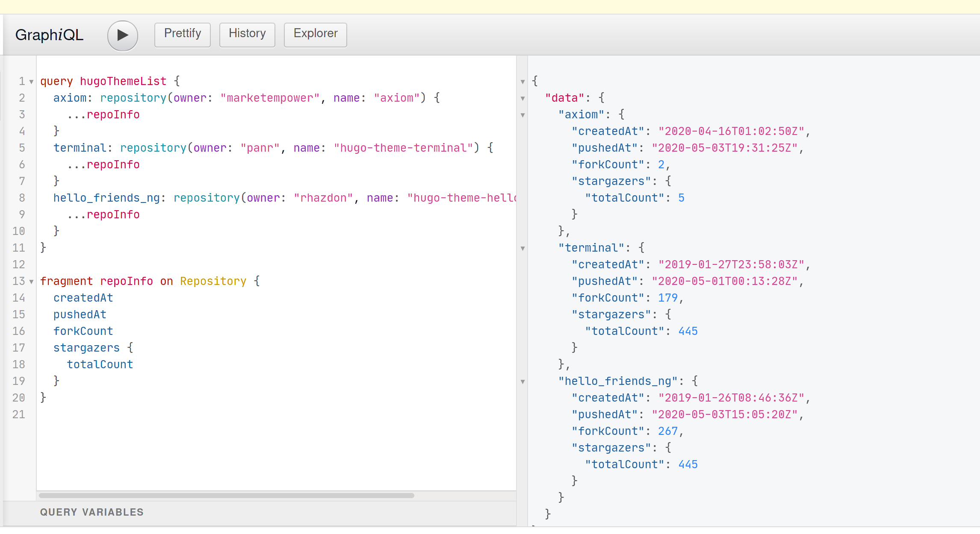Click the axiom createdAt value 2020-04-16T01:02:50Z
The width and height of the screenshot is (980, 534).
732,131
